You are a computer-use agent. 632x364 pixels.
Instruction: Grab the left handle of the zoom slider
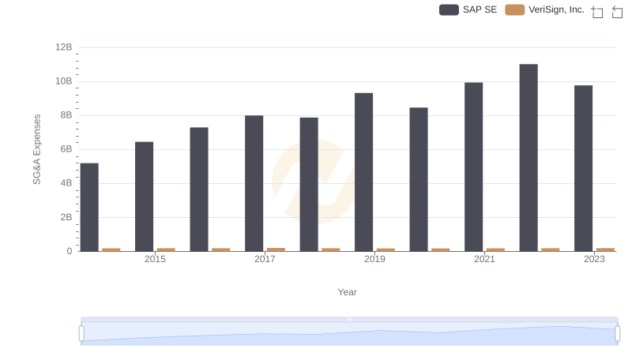[x=81, y=334]
